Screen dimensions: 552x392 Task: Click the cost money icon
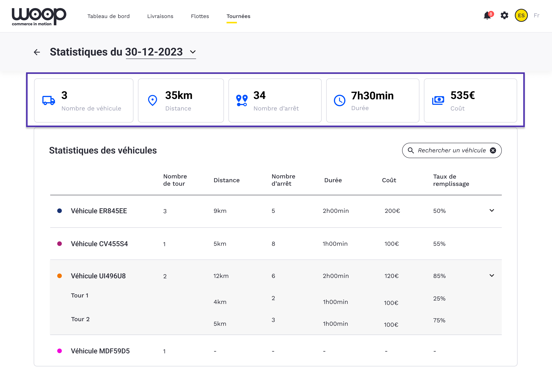pyautogui.click(x=438, y=100)
